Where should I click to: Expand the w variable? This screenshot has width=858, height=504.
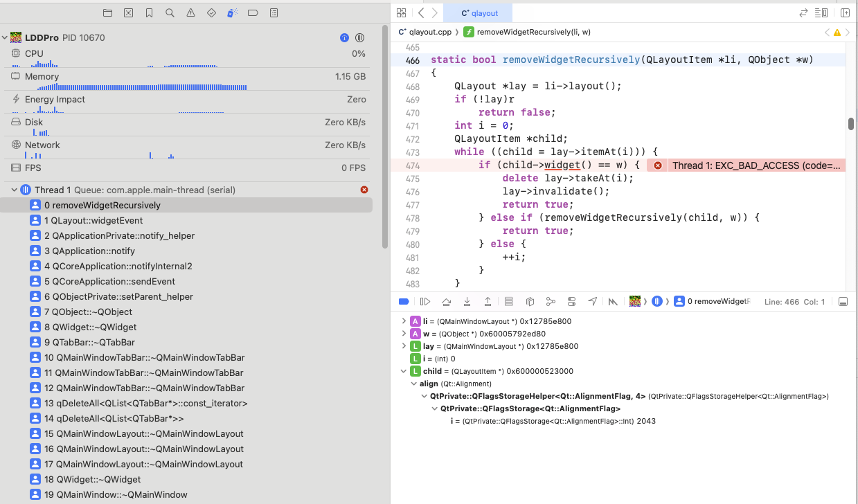pyautogui.click(x=404, y=334)
